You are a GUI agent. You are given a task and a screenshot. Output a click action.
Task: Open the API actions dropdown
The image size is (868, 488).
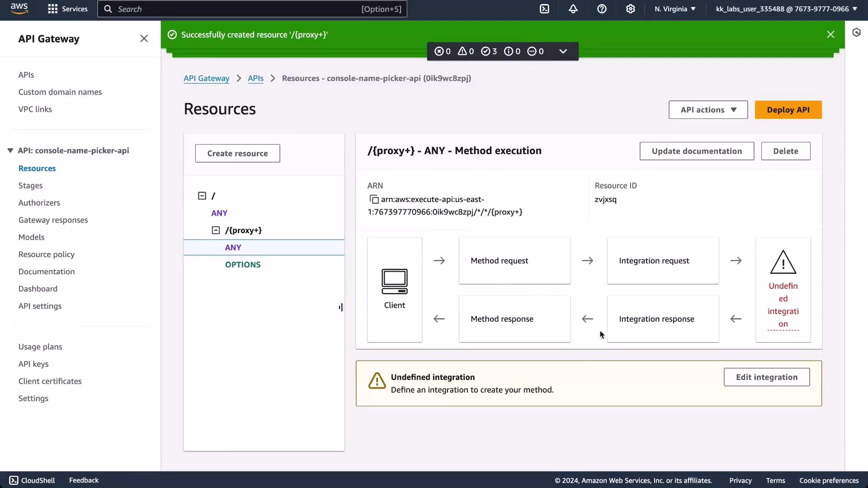708,110
